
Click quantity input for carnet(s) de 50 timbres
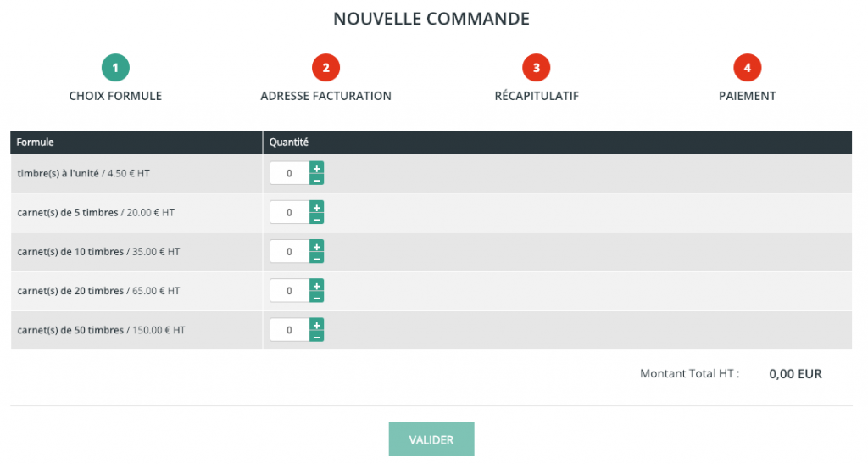pos(290,330)
